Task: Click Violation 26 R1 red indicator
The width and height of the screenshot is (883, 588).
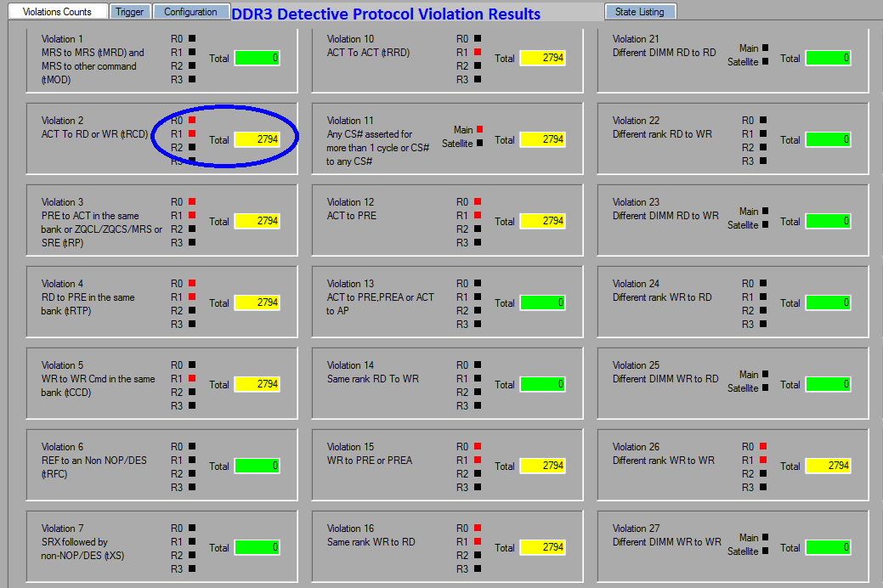Action: (763, 461)
